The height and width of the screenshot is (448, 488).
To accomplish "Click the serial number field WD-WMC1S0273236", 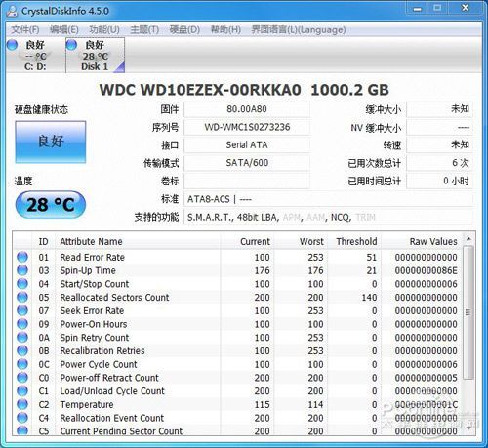I will 247,127.
